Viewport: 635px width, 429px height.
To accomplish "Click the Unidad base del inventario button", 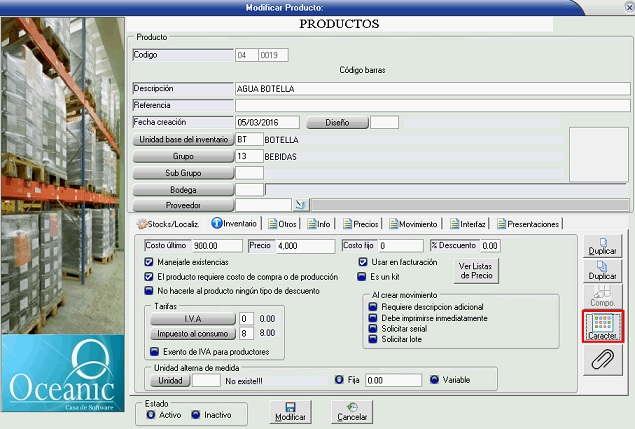I will point(183,139).
